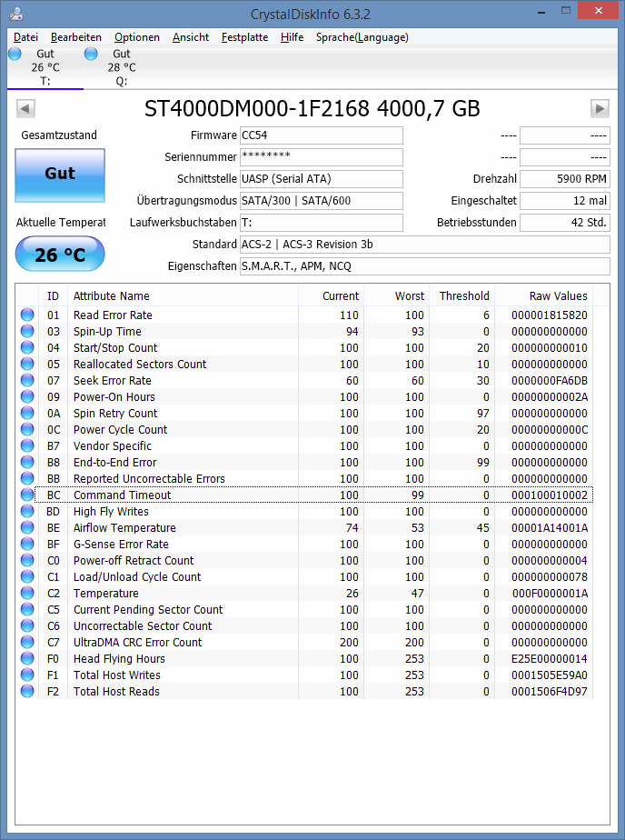
Task: Click the ID column header
Action: point(53,295)
